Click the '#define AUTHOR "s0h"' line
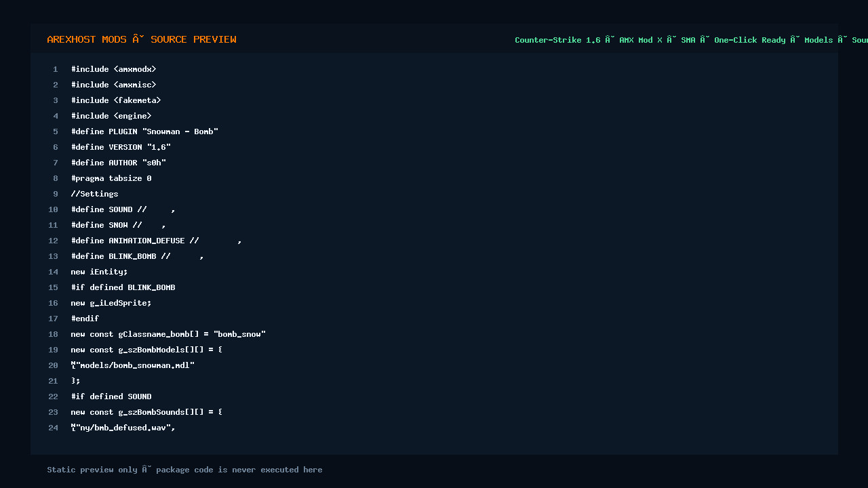 pos(119,163)
